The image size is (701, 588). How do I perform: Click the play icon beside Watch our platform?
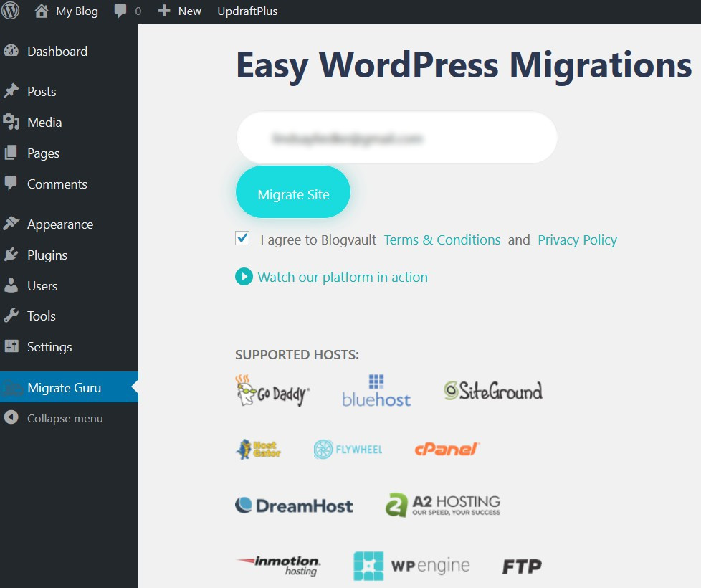[x=244, y=277]
